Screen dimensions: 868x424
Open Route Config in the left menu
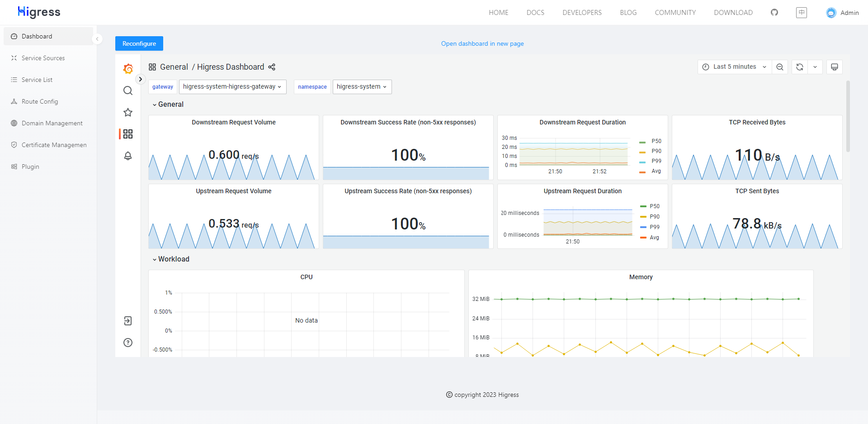point(48,101)
